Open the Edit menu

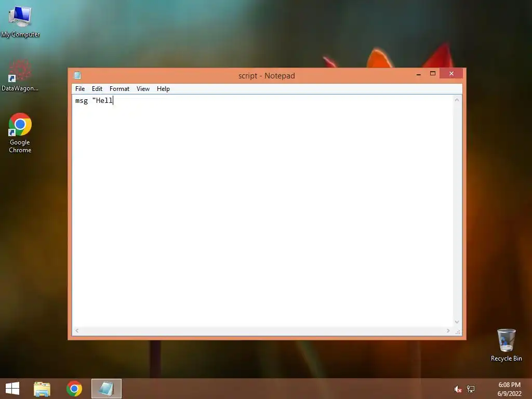(97, 89)
